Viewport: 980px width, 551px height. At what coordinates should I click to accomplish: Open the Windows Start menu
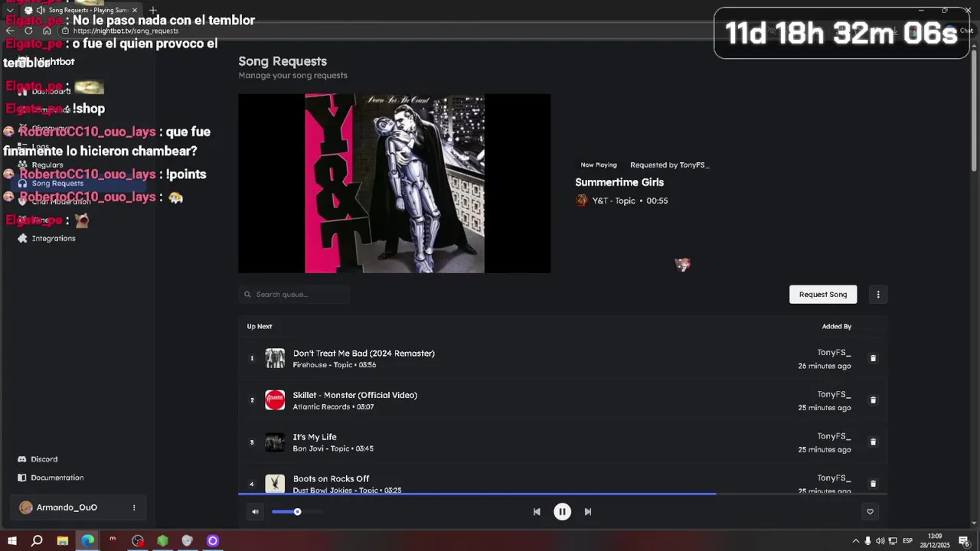(x=12, y=541)
